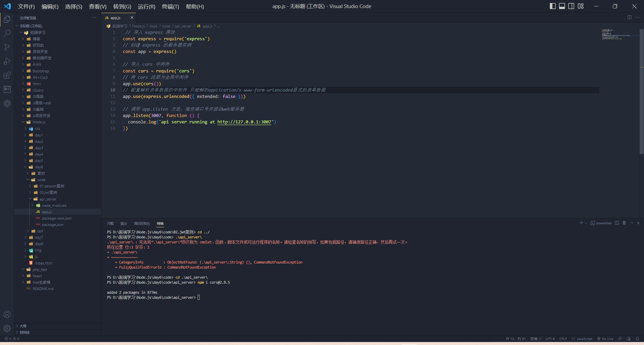Image resolution: width=644 pixels, height=345 pixels.
Task: Open package-lock.json in explorer
Action: pos(57,218)
